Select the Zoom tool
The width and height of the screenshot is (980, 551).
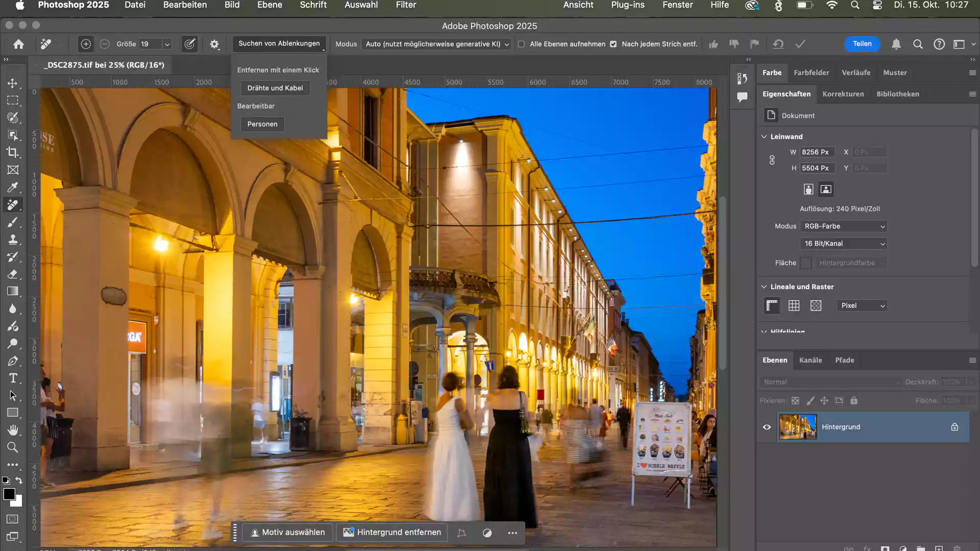click(x=13, y=447)
